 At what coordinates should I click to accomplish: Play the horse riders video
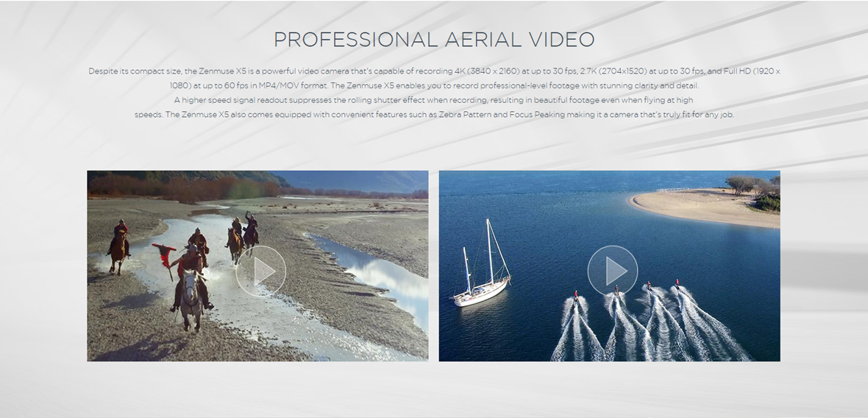click(x=260, y=272)
